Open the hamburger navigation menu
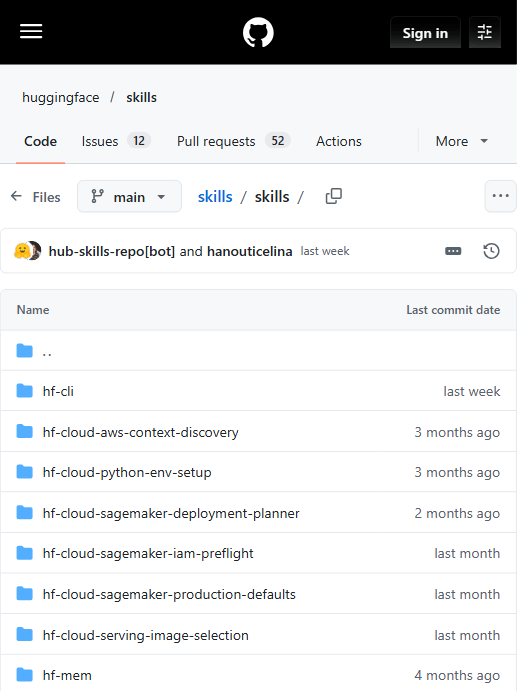The image size is (517, 691). (31, 31)
